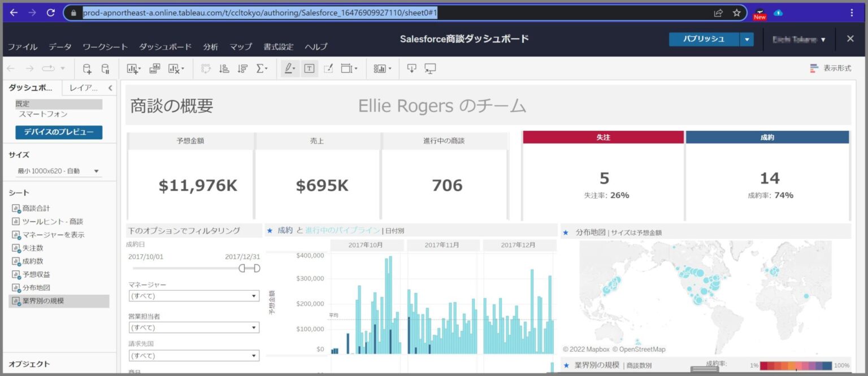Open the 営業担当者 filter dropdown
The width and height of the screenshot is (868, 376).
[193, 327]
